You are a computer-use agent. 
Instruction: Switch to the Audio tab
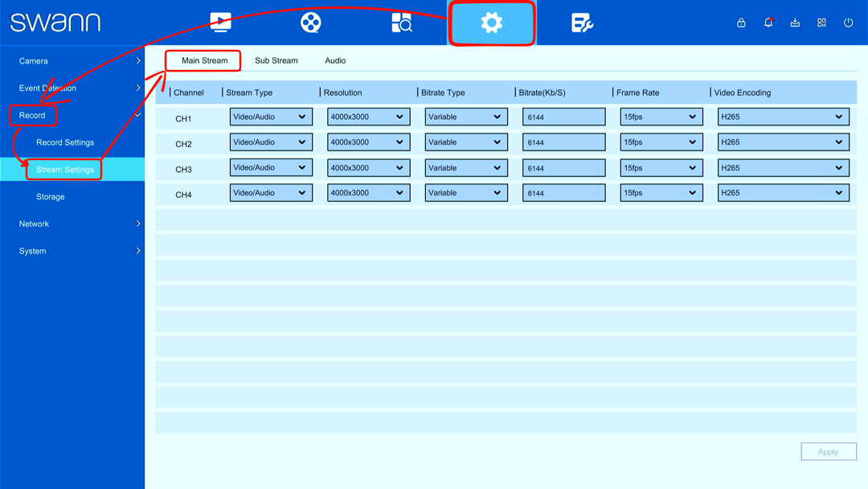pyautogui.click(x=335, y=60)
